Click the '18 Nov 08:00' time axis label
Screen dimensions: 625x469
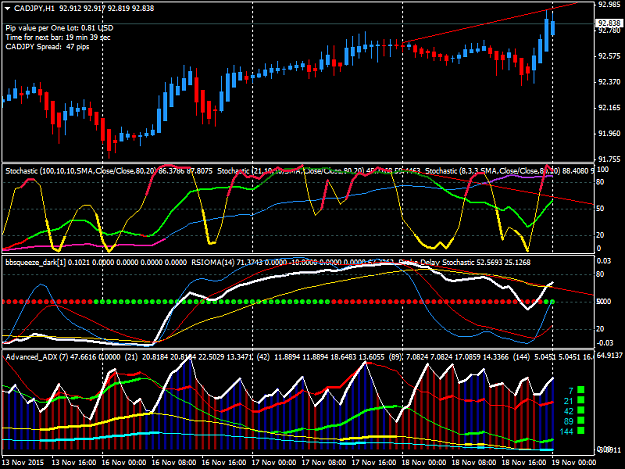coord(474,463)
